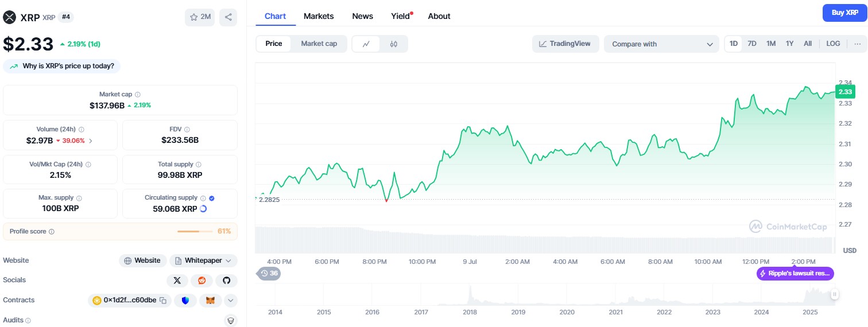Viewport: 868px width, 327px height.
Task: Select the 7D time range
Action: pyautogui.click(x=751, y=44)
